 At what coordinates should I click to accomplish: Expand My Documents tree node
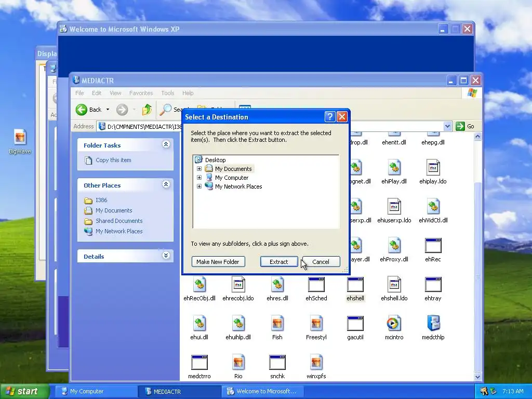pos(199,169)
